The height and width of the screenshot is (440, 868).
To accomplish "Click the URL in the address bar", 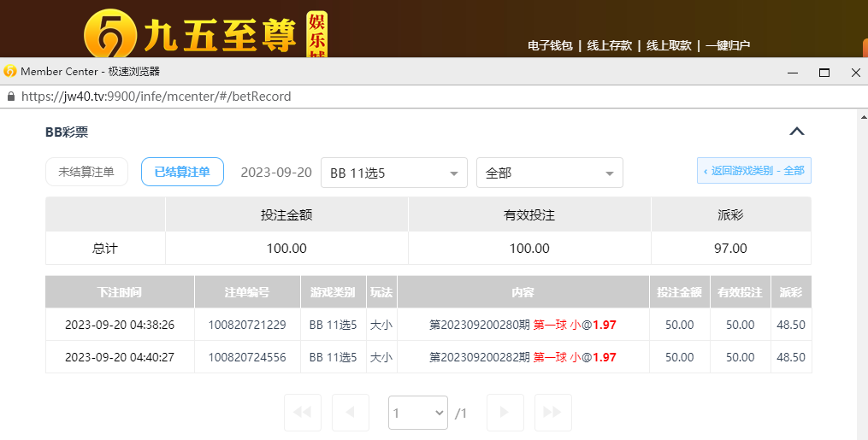I will [x=156, y=97].
